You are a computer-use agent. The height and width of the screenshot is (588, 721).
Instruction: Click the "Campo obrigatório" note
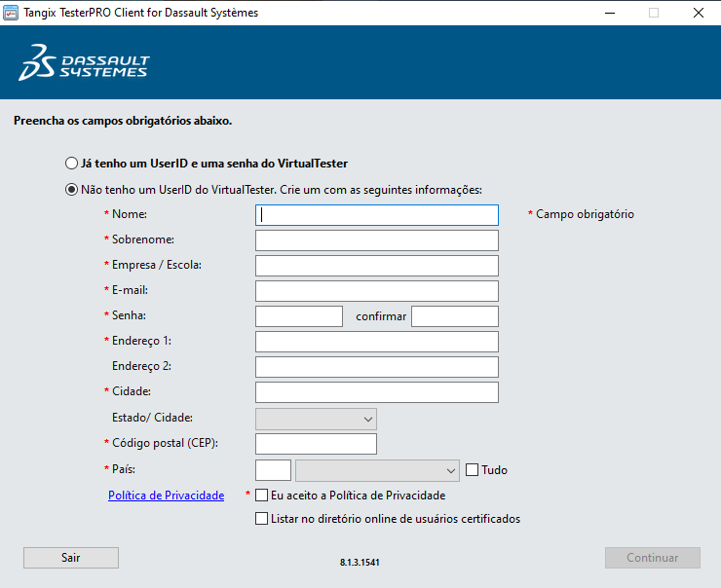click(x=581, y=214)
